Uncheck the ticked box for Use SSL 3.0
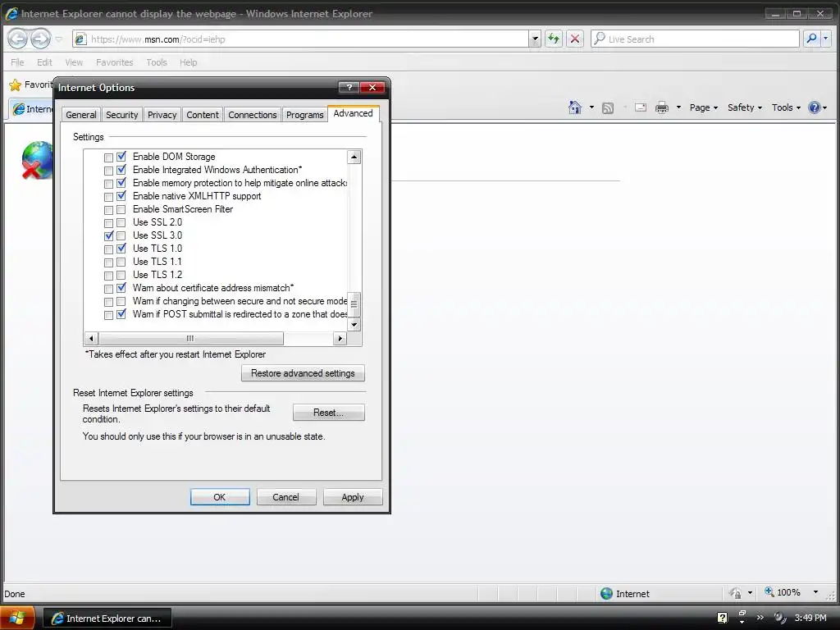The height and width of the screenshot is (630, 840). point(109,235)
